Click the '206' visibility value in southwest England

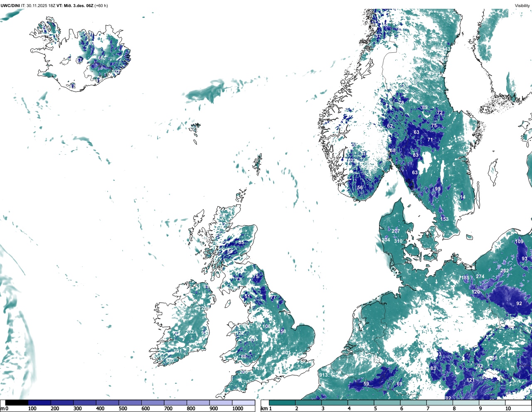click(x=244, y=372)
